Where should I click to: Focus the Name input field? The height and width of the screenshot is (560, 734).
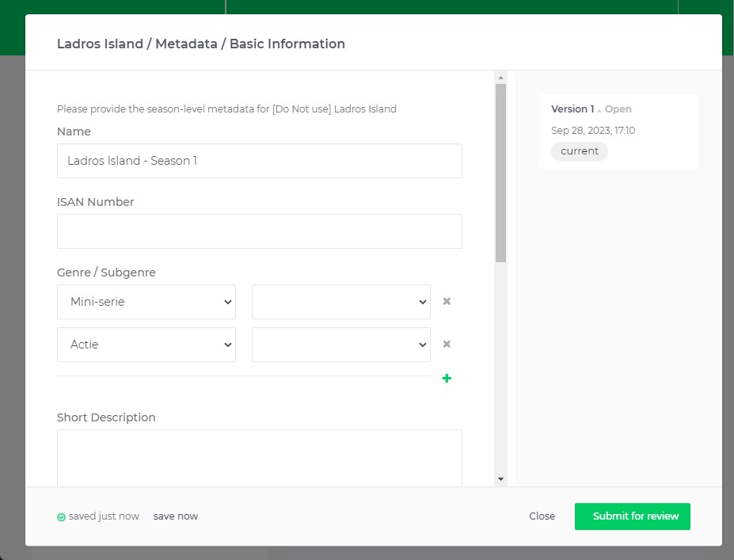(x=260, y=161)
